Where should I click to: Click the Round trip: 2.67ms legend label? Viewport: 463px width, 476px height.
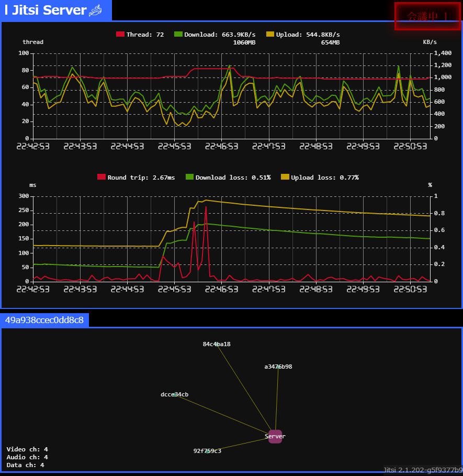click(141, 178)
